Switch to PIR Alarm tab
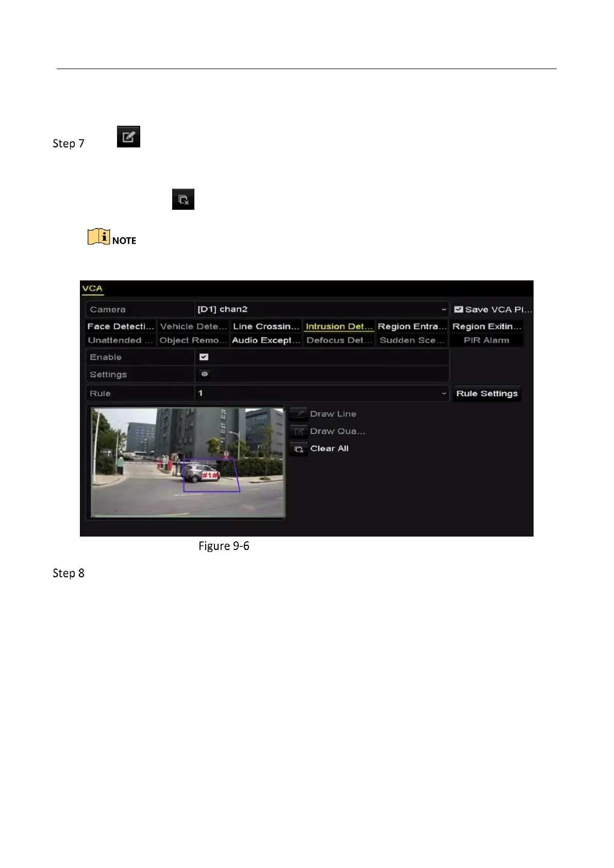This screenshot has height=868, width=614. [x=487, y=340]
